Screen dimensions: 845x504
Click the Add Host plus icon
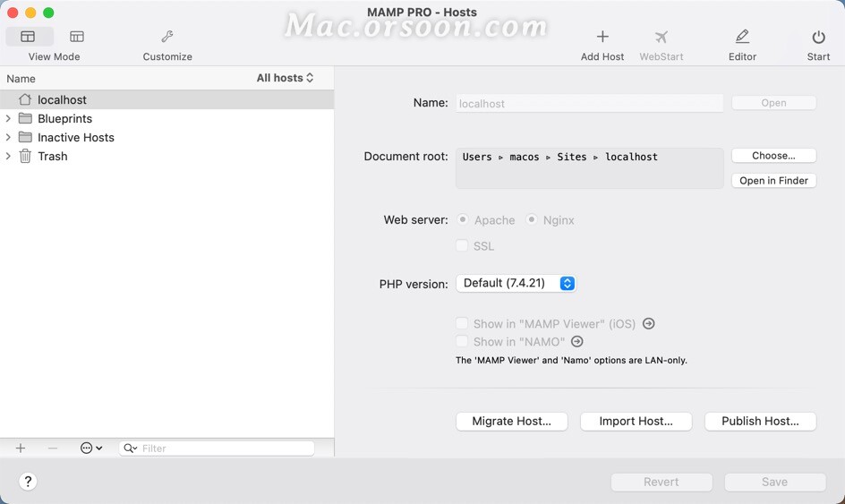point(602,37)
